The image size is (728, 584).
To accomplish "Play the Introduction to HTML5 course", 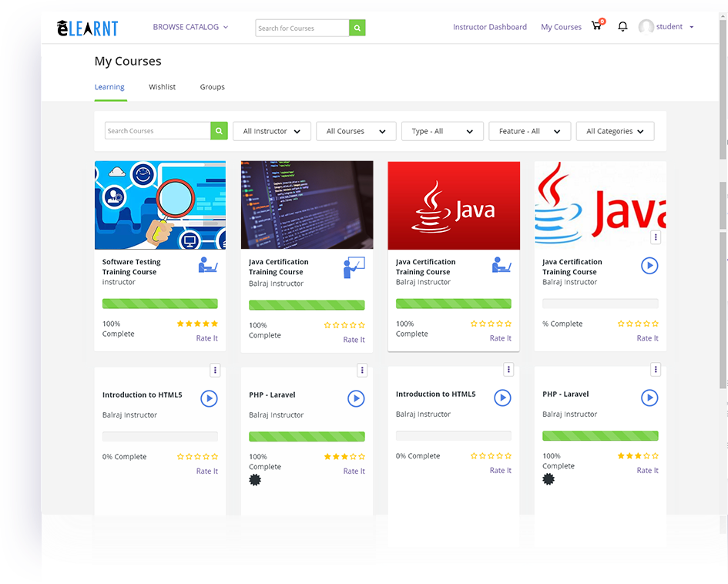I will tap(208, 398).
